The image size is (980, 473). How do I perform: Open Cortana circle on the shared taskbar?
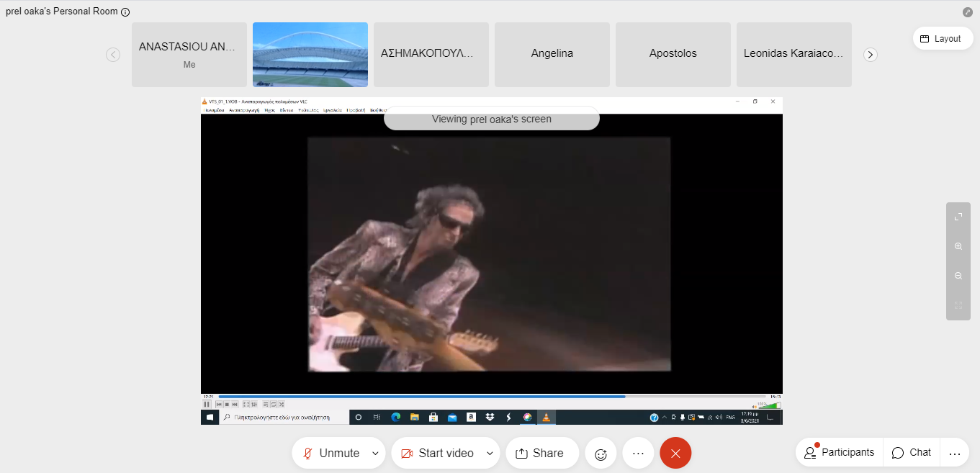tap(359, 417)
